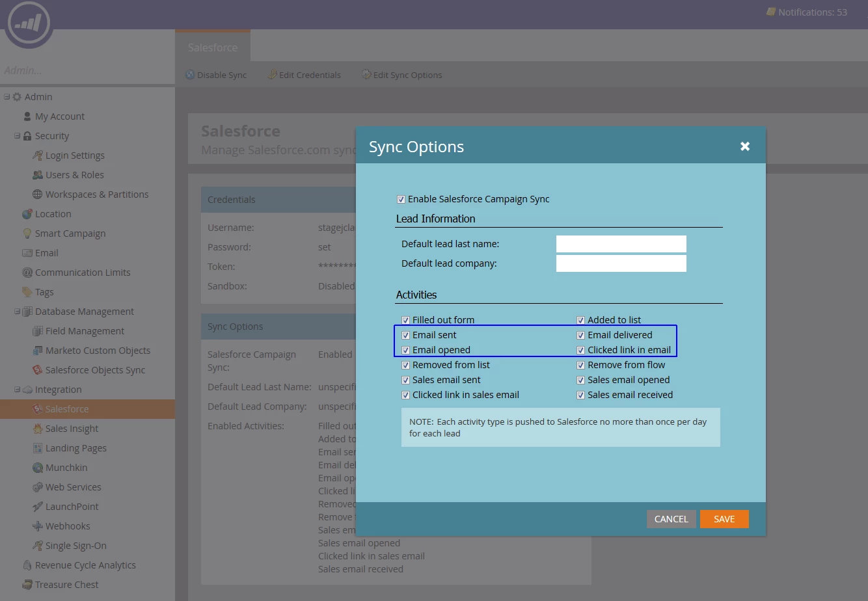Toggle Clicked link in email checkbox
Image resolution: width=868 pixels, height=601 pixels.
(580, 351)
